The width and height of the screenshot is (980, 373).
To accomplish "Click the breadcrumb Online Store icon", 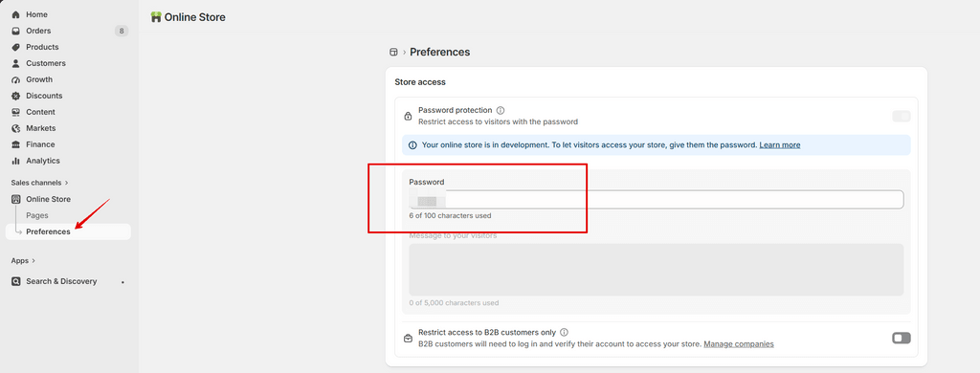I will [393, 52].
